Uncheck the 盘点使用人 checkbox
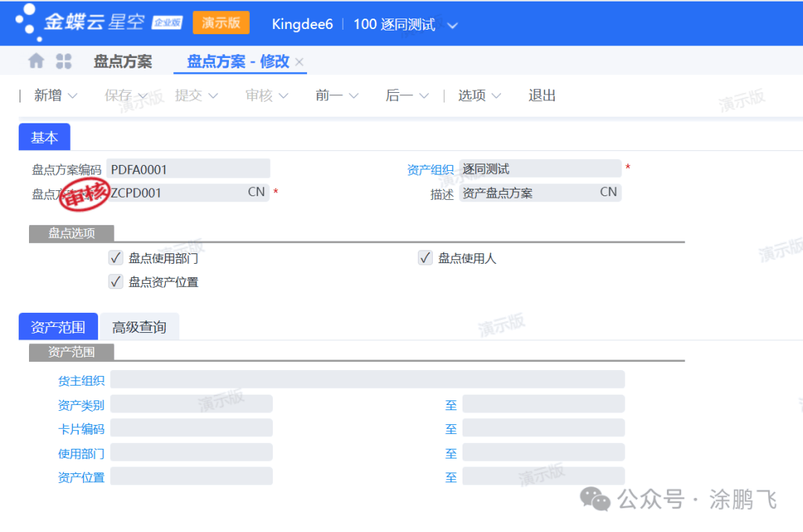803x532 pixels. click(x=425, y=258)
